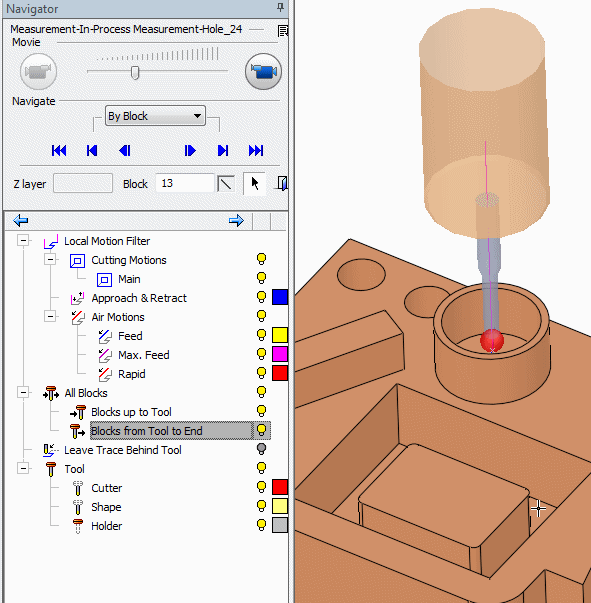Jump to last block with fast-forward icon
Viewport: 591px width, 603px height.
(256, 150)
